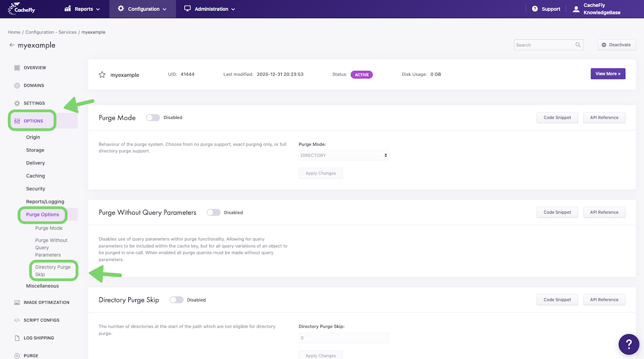This screenshot has height=359, width=644.
Task: Open Code Snippet for Purge Without Query Parameters
Action: pyautogui.click(x=557, y=213)
